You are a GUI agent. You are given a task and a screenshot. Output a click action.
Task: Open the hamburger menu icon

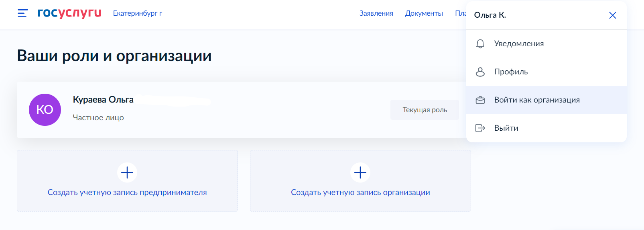[22, 13]
